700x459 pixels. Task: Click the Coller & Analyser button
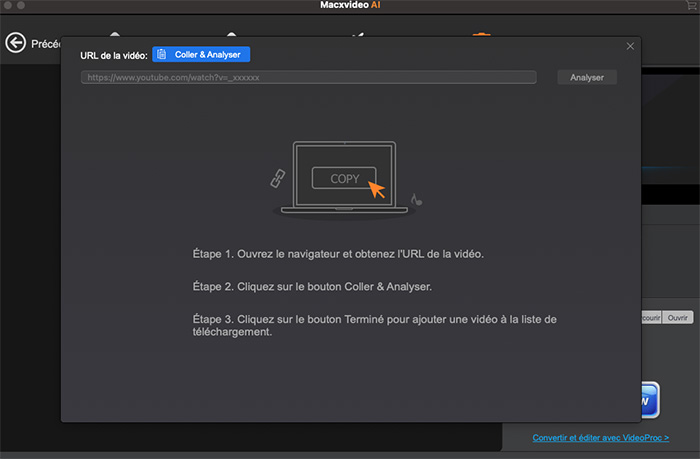201,54
